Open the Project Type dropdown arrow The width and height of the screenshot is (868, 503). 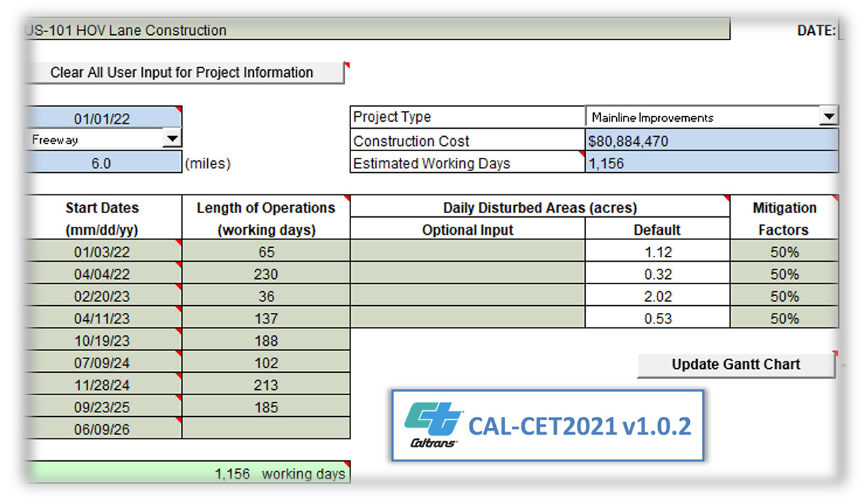829,117
